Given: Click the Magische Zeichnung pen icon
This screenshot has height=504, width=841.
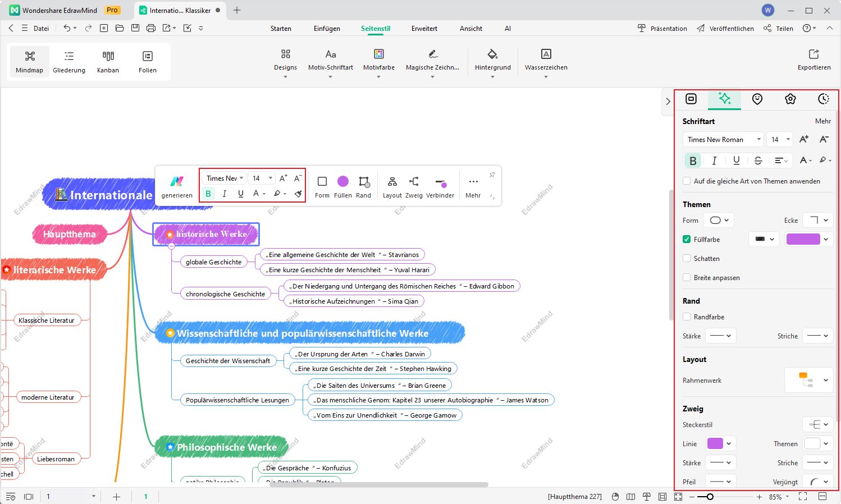Looking at the screenshot, I should (432, 54).
